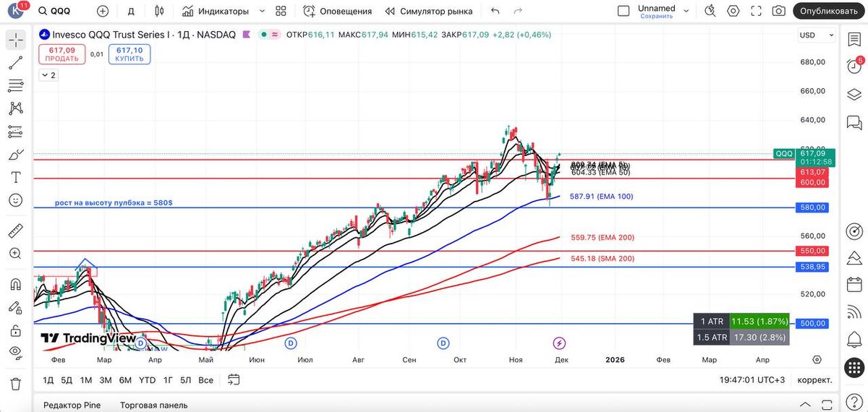Open the calendar panel icon

[x=854, y=284]
